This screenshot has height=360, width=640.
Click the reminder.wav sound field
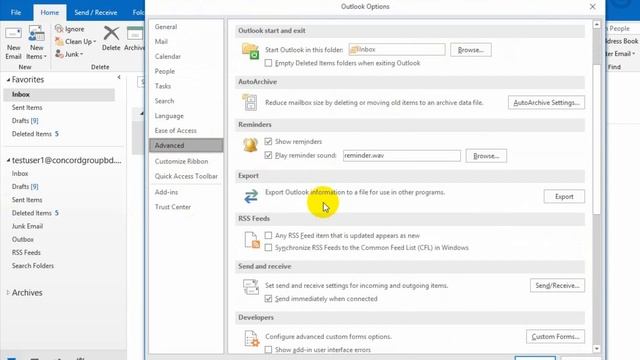(x=402, y=156)
